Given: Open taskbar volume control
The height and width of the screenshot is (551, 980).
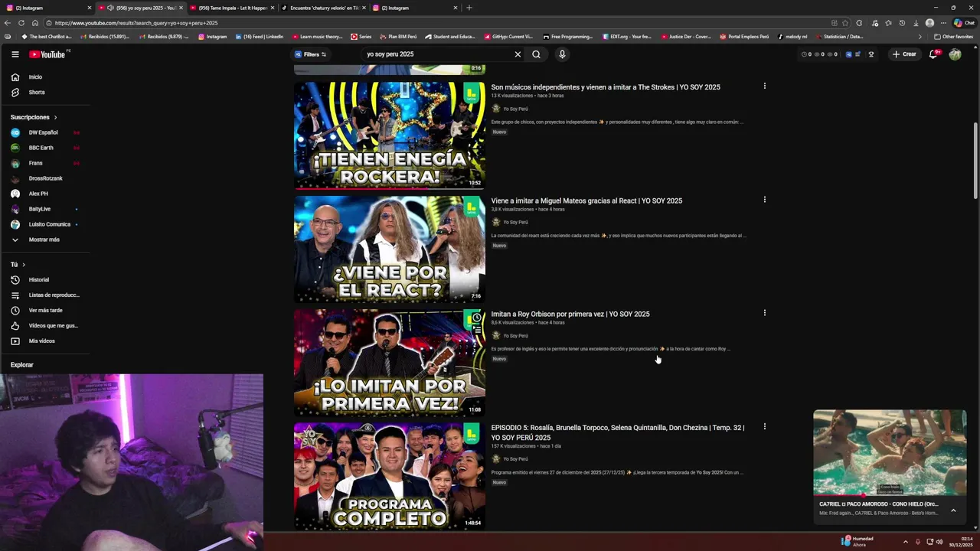Looking at the screenshot, I should point(939,542).
